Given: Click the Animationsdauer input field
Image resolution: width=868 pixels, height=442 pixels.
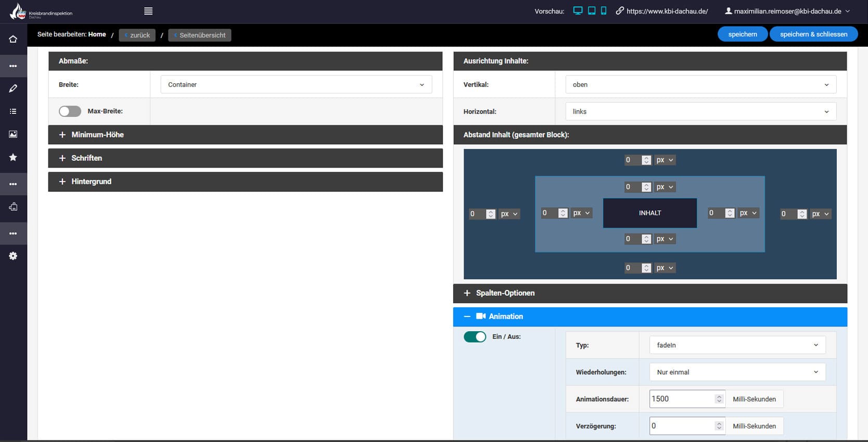Looking at the screenshot, I should (x=682, y=399).
